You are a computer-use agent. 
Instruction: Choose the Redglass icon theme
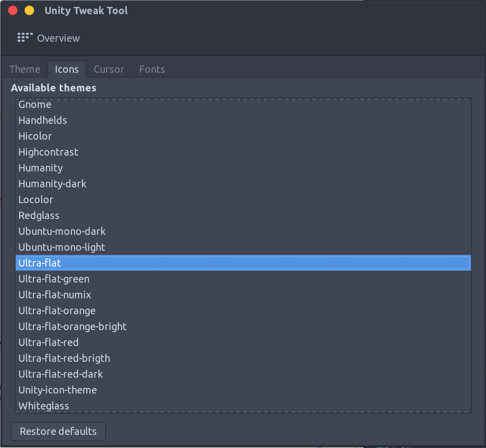click(x=243, y=216)
